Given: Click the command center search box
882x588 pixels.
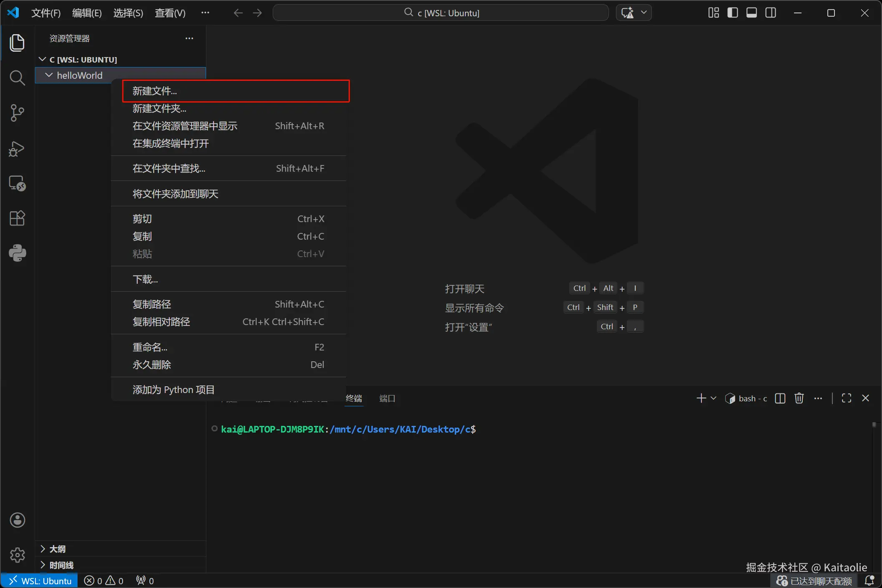Looking at the screenshot, I should point(441,13).
